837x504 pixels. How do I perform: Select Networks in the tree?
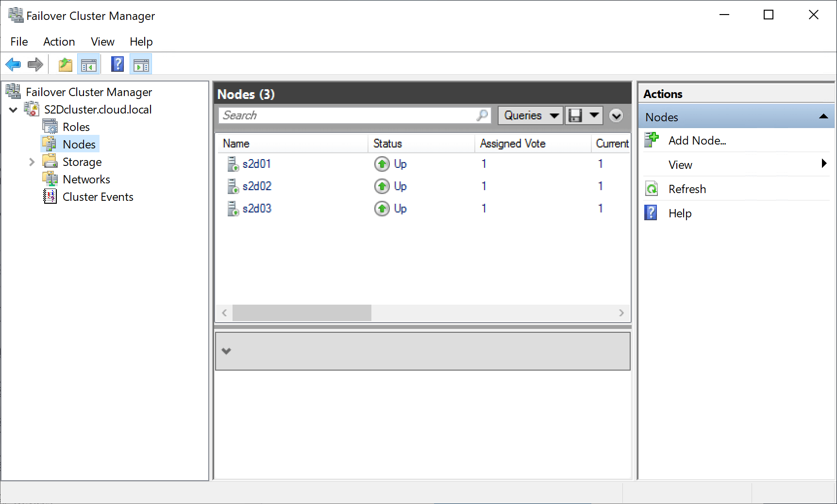(86, 179)
